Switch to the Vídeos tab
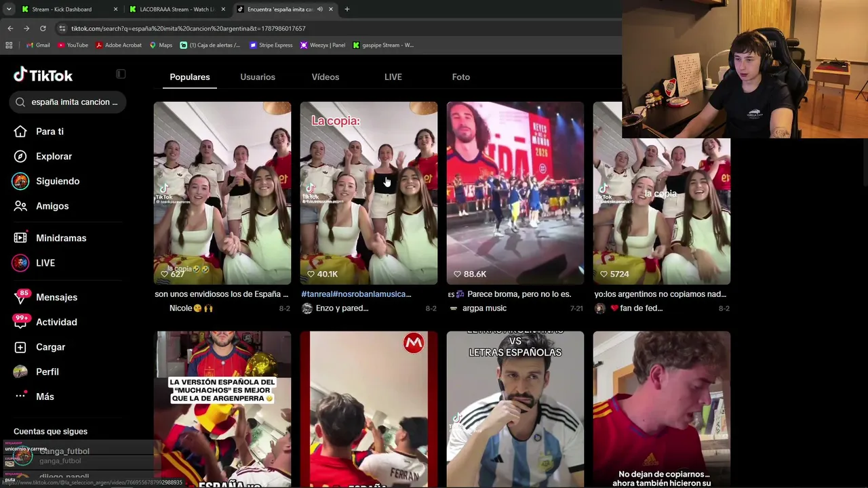Image resolution: width=868 pixels, height=488 pixels. click(x=325, y=77)
